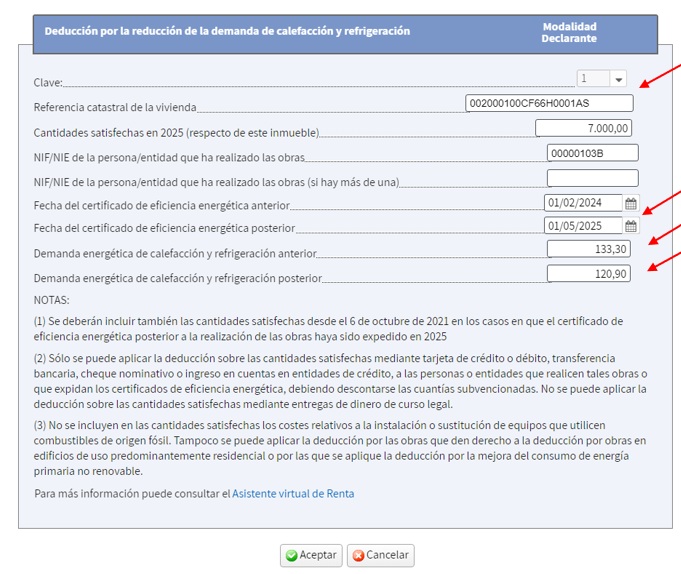Expand the Clave dropdown arrow
Image resolution: width=681 pixels, height=574 pixels.
pos(618,79)
